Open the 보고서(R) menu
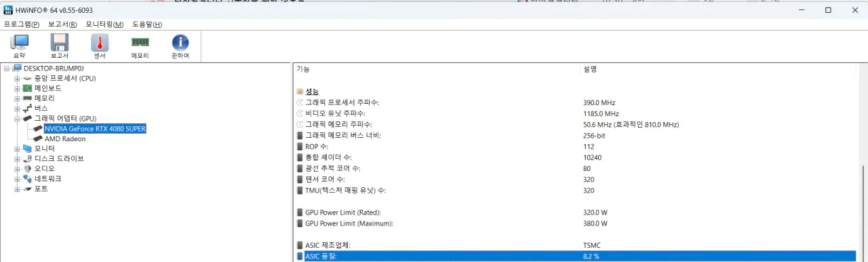868x262 pixels. tap(62, 24)
